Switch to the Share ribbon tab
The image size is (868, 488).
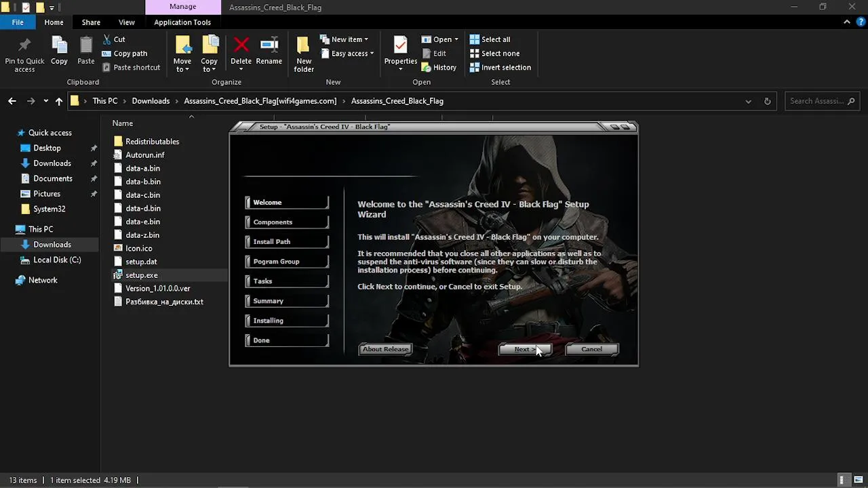coord(91,22)
